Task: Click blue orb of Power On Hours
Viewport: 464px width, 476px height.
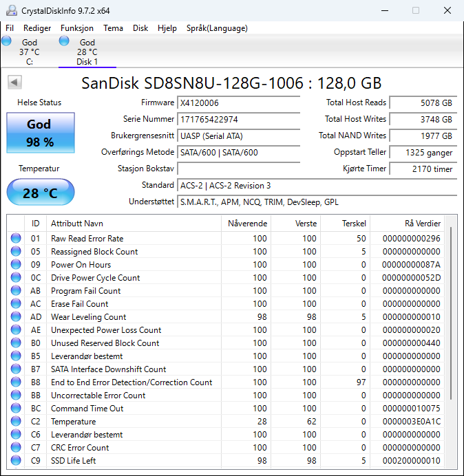Action: (x=16, y=264)
